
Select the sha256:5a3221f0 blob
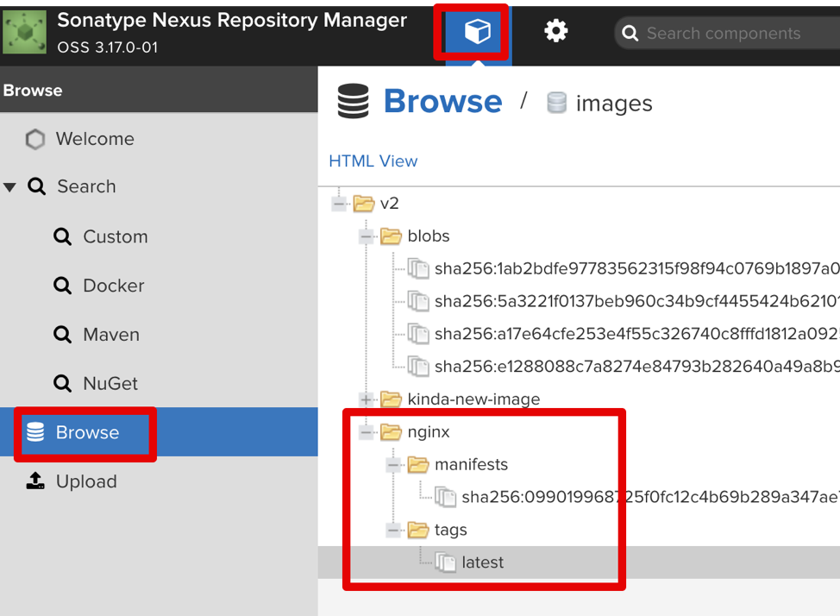[637, 301]
